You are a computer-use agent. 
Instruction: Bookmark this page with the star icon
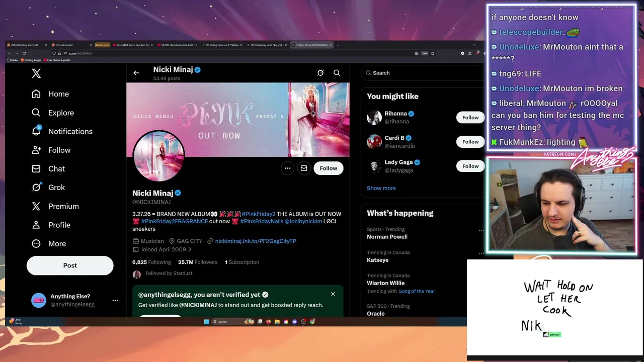pyautogui.click(x=432, y=53)
